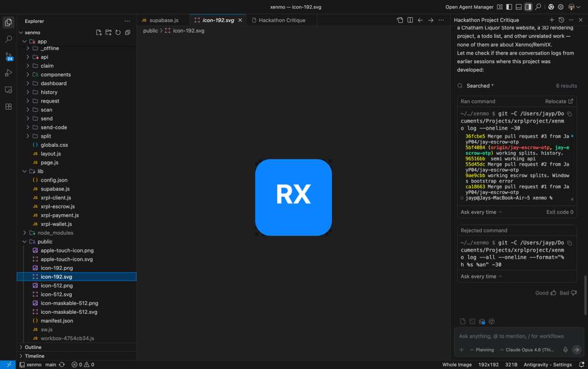The height and width of the screenshot is (369, 588).
Task: Toggle primary side bar visibility
Action: pos(509,7)
